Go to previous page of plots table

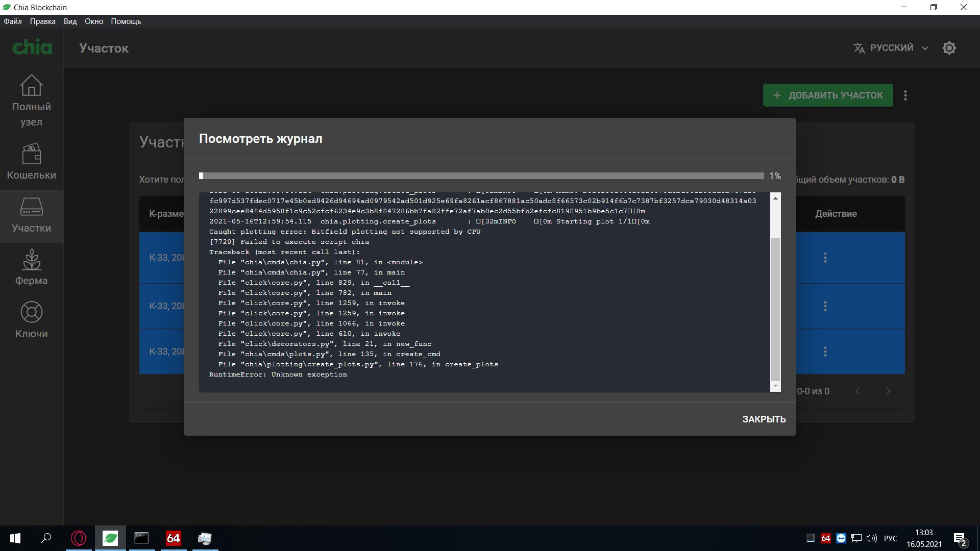point(857,391)
